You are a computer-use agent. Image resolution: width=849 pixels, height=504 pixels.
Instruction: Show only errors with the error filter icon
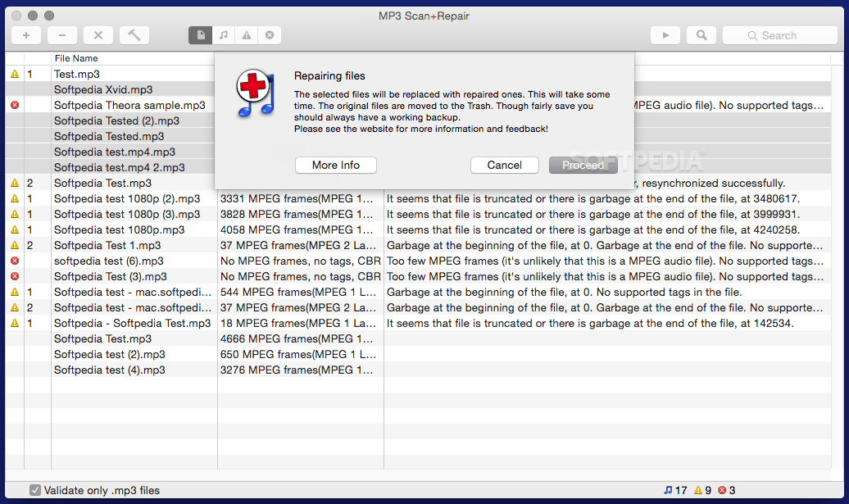[x=269, y=35]
